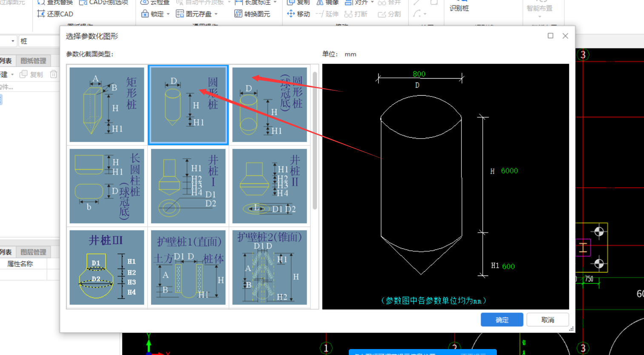
Task: Choose the 长圆柱桩(球冠底) thumbnail
Action: tap(107, 186)
